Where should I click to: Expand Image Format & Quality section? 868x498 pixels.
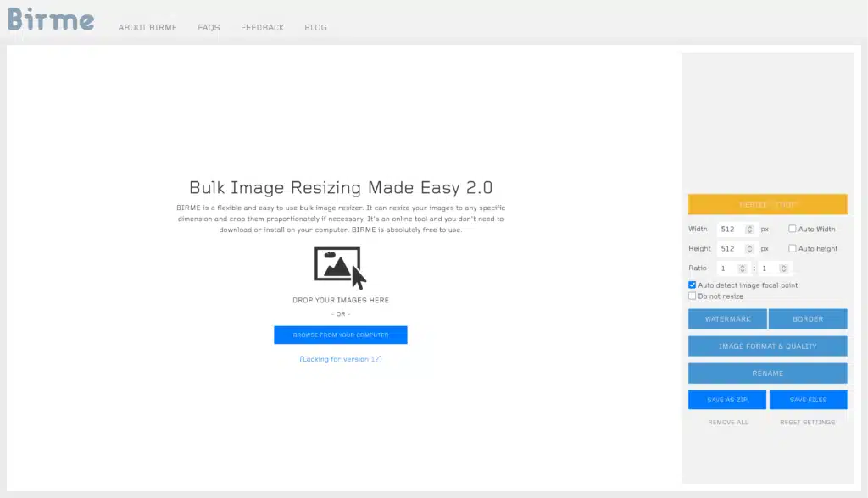[x=767, y=346]
